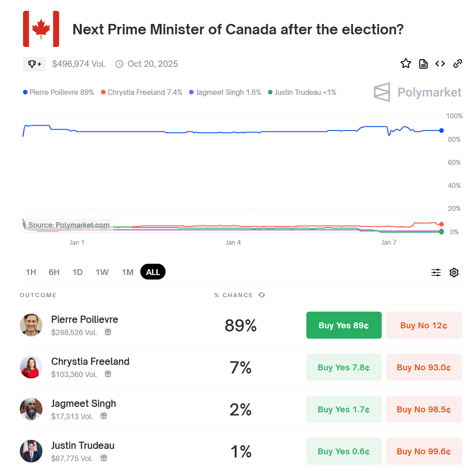Click Chrystia Freeland's profile photo
476x471 pixels.
(31, 367)
